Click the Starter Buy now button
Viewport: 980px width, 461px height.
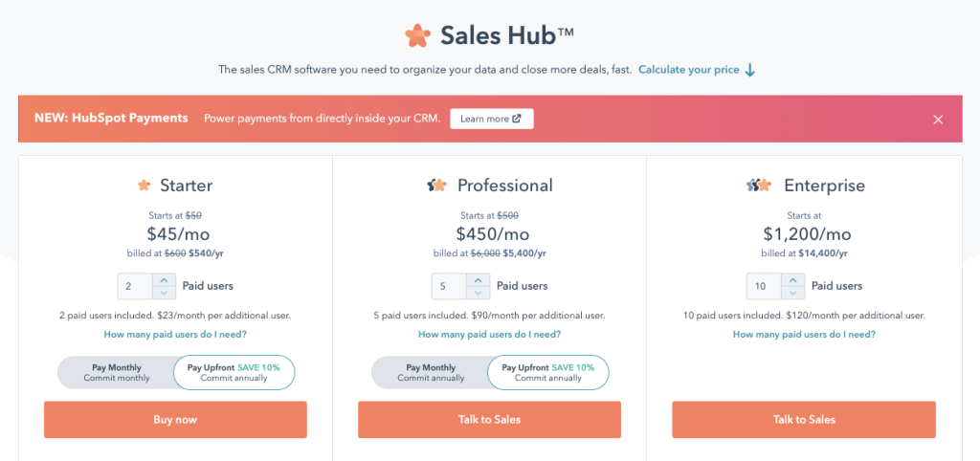click(175, 420)
